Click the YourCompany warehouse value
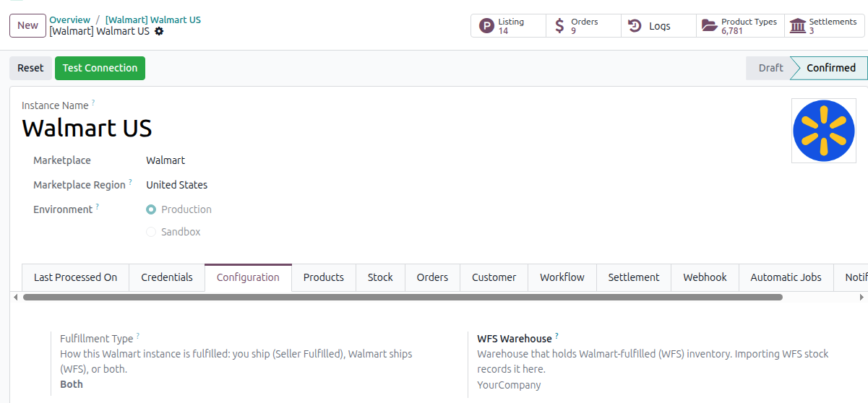The width and height of the screenshot is (868, 403). pos(509,385)
